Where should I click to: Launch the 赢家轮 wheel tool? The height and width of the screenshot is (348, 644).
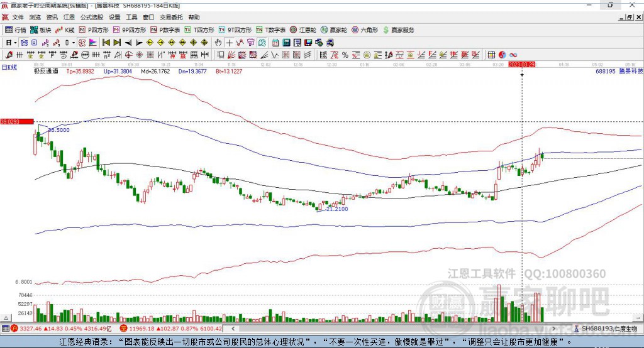click(334, 30)
